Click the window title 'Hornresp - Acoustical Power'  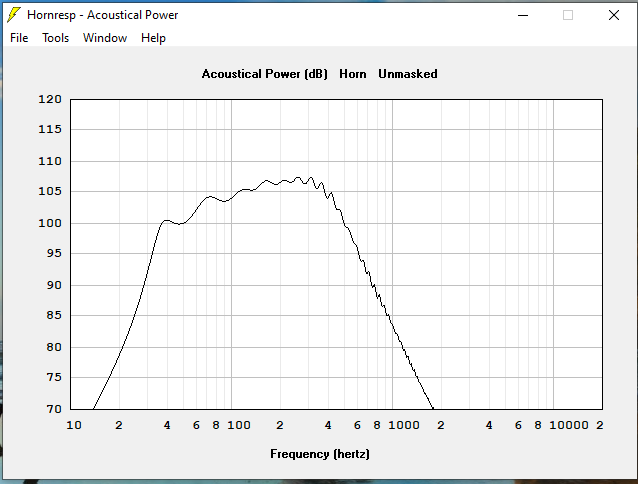click(x=103, y=15)
